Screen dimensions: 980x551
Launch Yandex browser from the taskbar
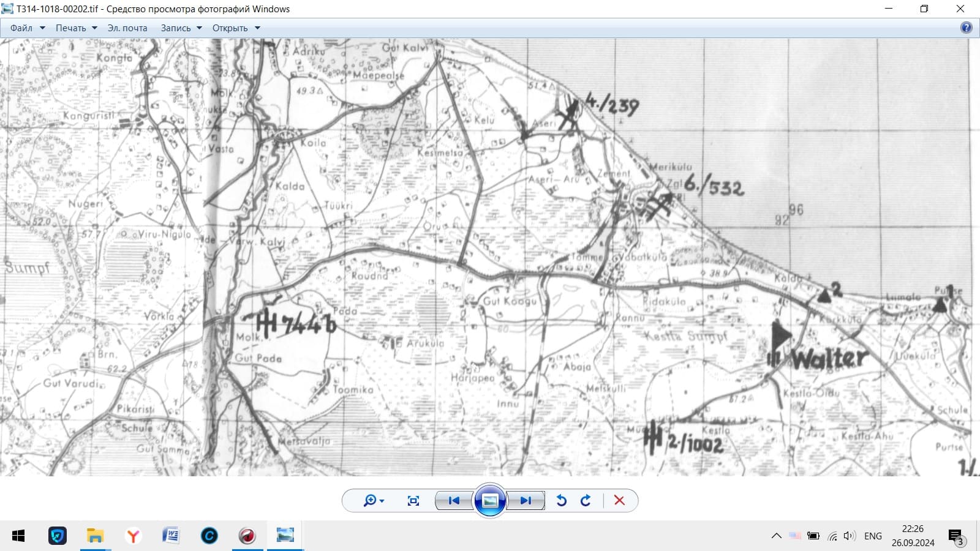(x=133, y=536)
